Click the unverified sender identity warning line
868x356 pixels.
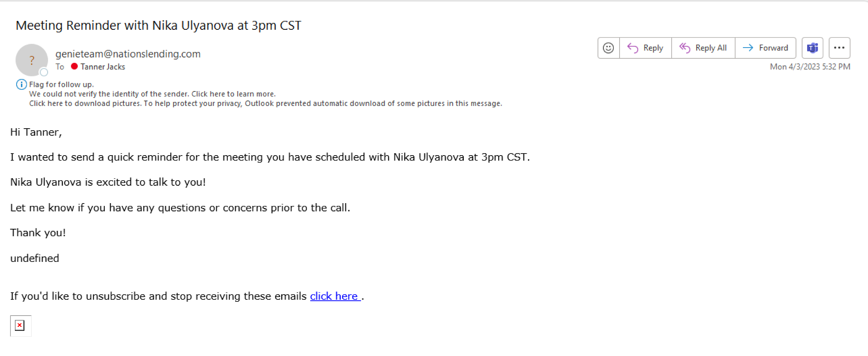(152, 94)
